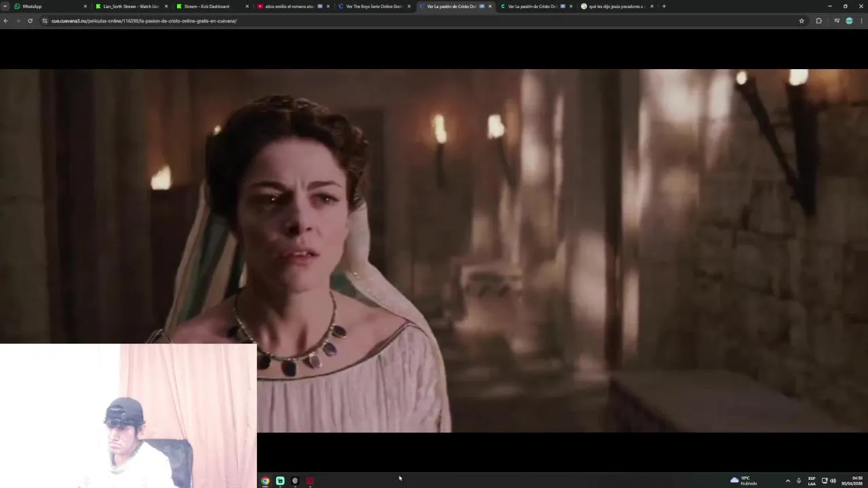
Task: Open the weather widget showing 10°C
Action: tap(744, 481)
